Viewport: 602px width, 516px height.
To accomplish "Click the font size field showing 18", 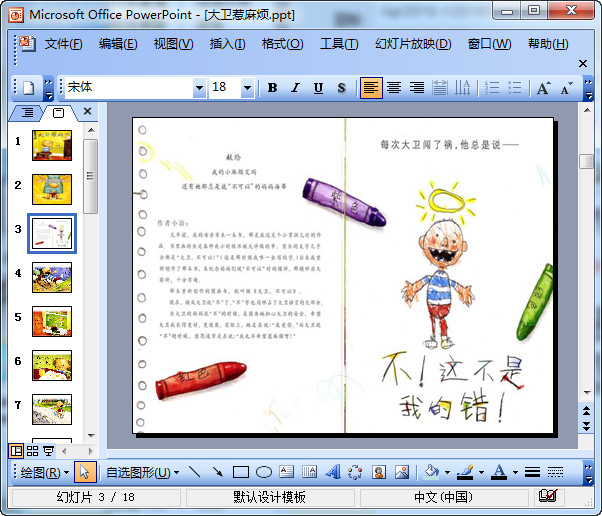I will tap(225, 88).
